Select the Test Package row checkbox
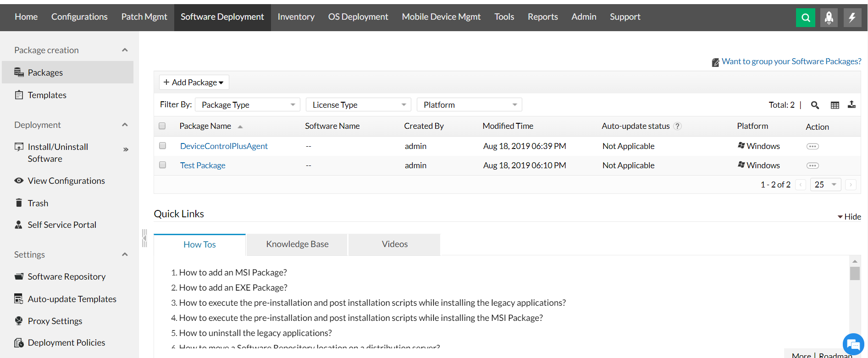Image resolution: width=868 pixels, height=358 pixels. [162, 165]
